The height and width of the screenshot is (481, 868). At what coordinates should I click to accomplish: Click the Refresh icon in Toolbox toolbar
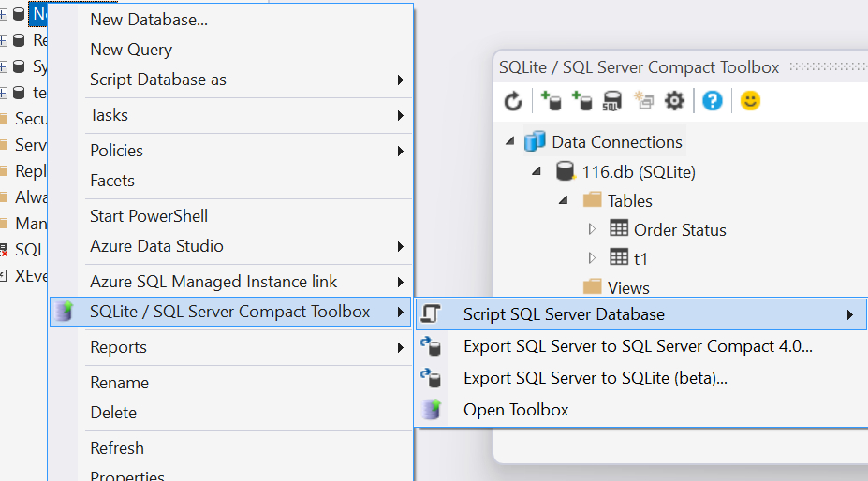coord(513,101)
